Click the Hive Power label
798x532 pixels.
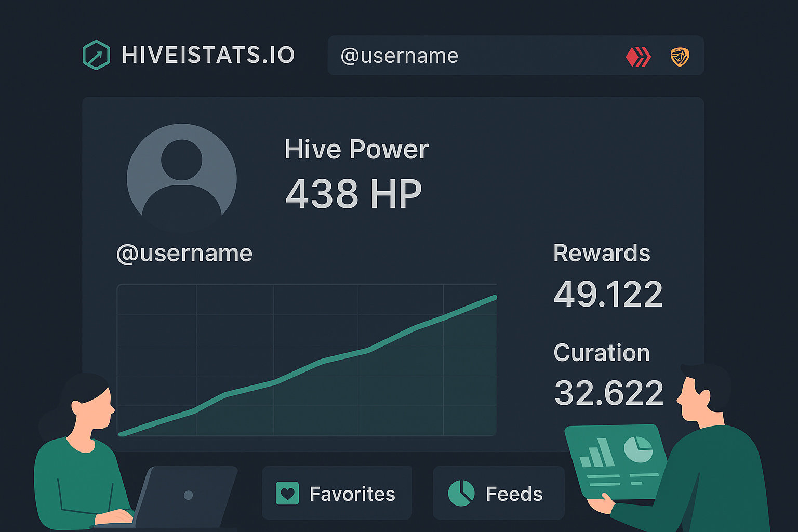356,150
